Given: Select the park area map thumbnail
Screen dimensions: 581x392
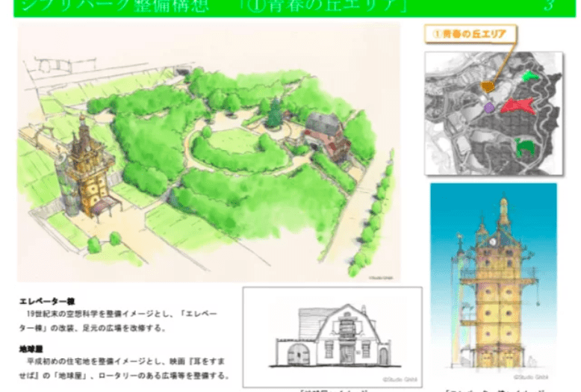Looking at the screenshot, I should 494,113.
